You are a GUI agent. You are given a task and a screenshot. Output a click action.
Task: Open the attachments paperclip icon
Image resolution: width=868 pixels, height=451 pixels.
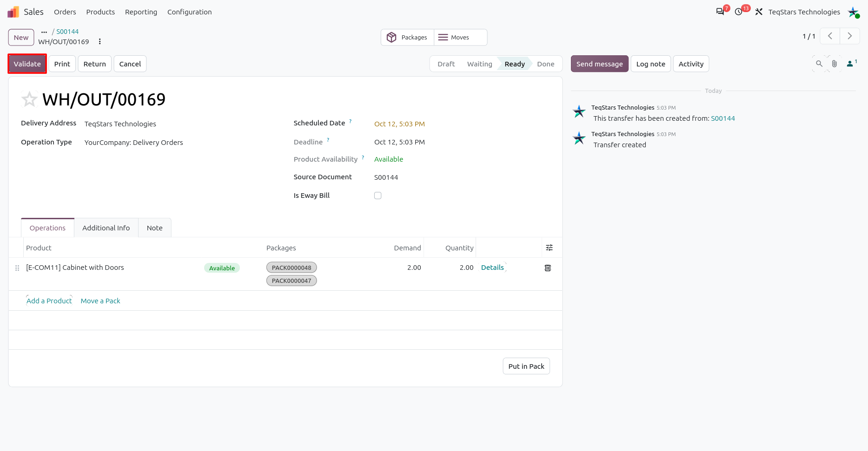coord(835,64)
